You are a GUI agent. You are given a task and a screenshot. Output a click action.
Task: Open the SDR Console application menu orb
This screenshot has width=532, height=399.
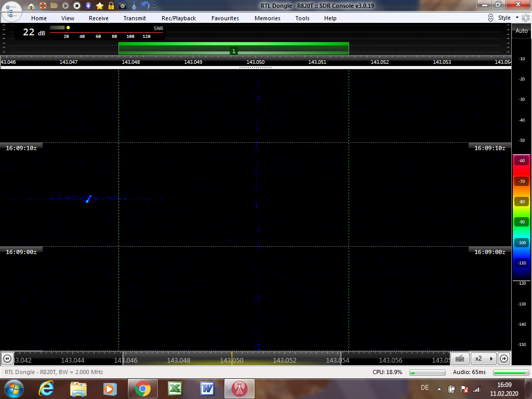[11, 11]
